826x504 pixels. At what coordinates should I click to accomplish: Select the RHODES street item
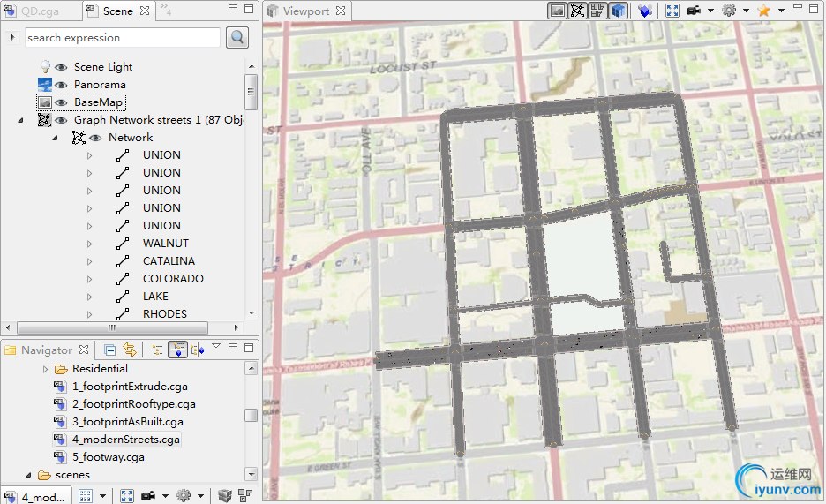coord(165,314)
